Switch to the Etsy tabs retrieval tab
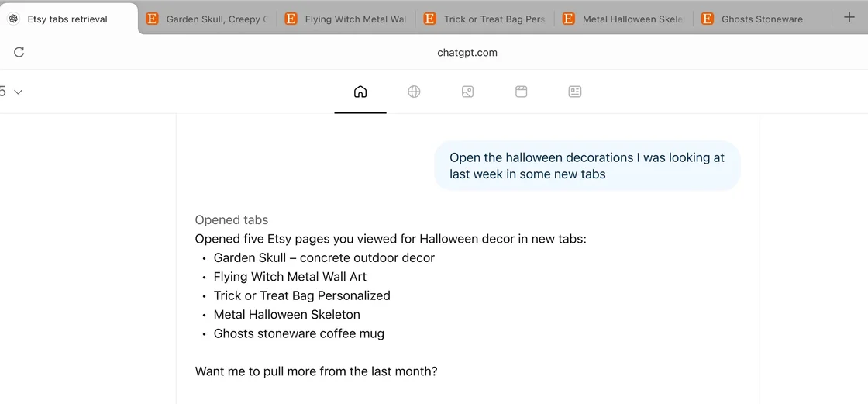 click(67, 19)
